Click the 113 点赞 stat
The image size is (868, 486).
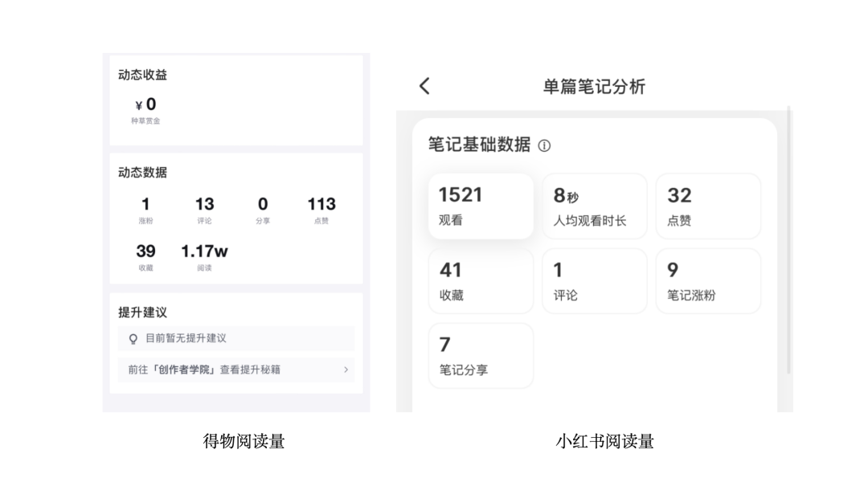point(321,210)
